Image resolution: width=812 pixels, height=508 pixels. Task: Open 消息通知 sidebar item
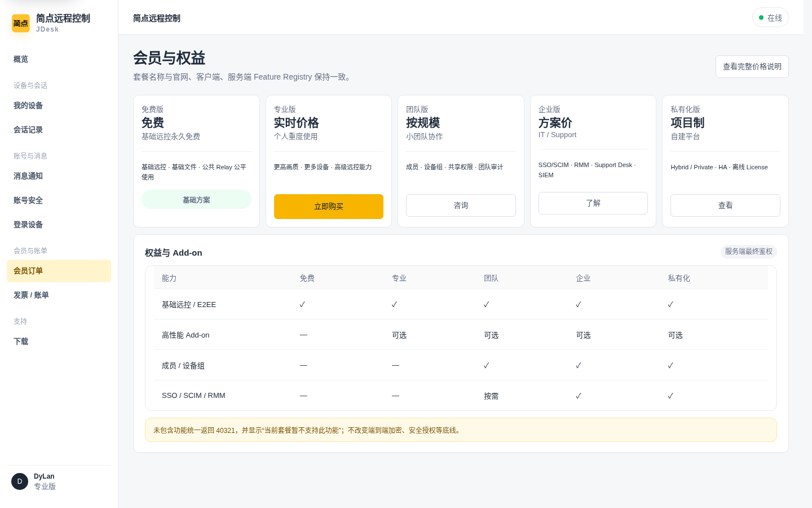59,176
